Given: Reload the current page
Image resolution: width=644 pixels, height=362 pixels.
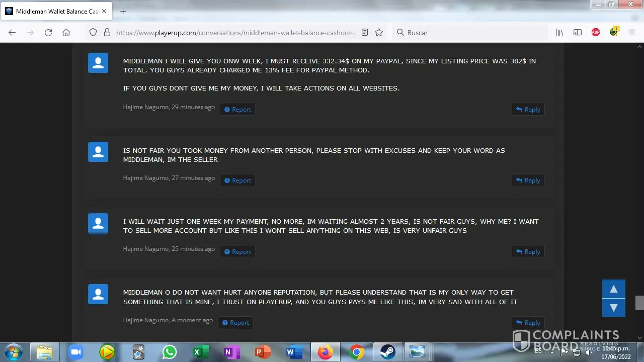Looking at the screenshot, I should click(48, 32).
